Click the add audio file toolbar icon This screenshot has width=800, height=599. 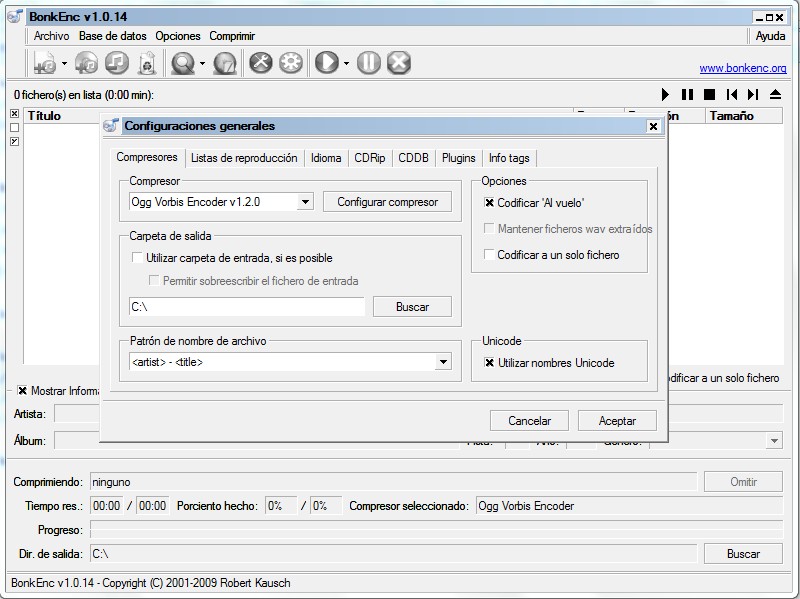point(45,63)
